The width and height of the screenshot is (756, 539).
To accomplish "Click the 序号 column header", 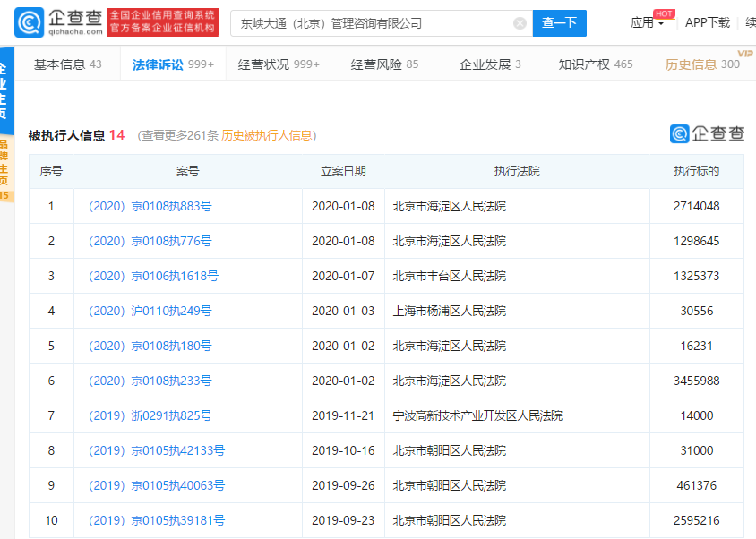I will pos(51,171).
